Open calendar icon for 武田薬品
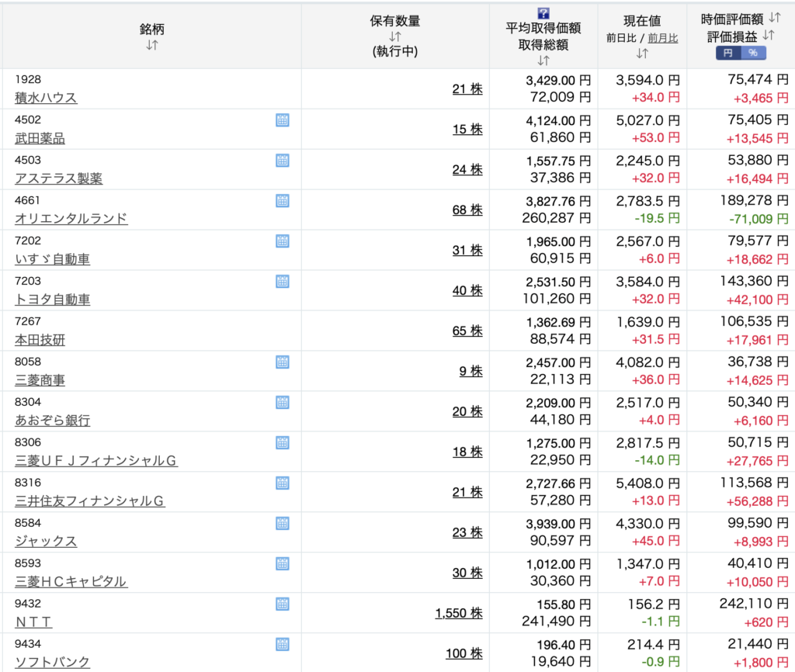The width and height of the screenshot is (795, 672). [283, 120]
